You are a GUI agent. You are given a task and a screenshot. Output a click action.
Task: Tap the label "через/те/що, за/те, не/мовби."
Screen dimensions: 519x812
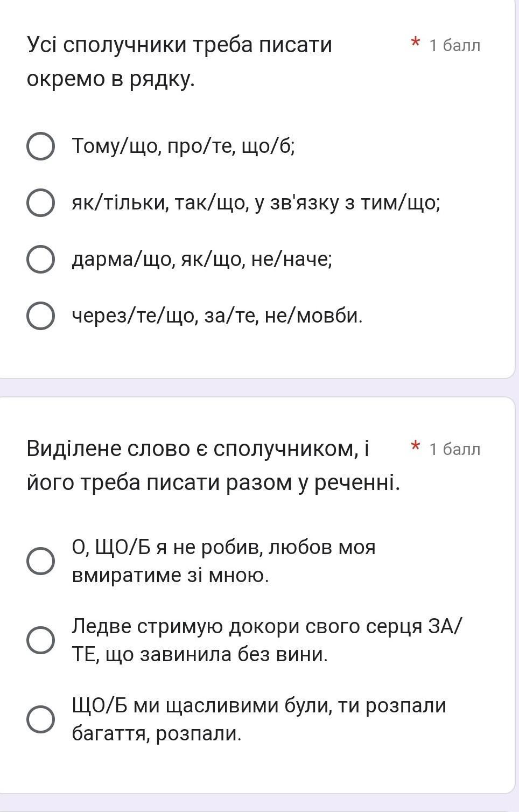pos(218,316)
